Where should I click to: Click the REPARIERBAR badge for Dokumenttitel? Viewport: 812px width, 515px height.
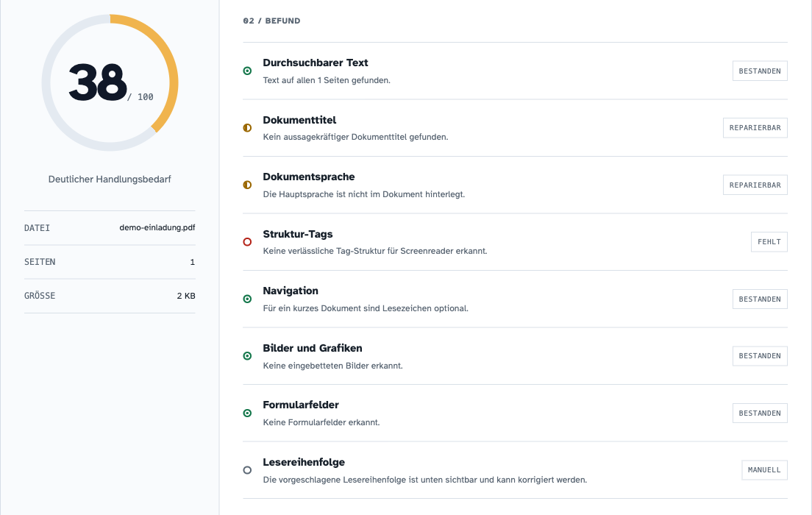[x=755, y=128]
